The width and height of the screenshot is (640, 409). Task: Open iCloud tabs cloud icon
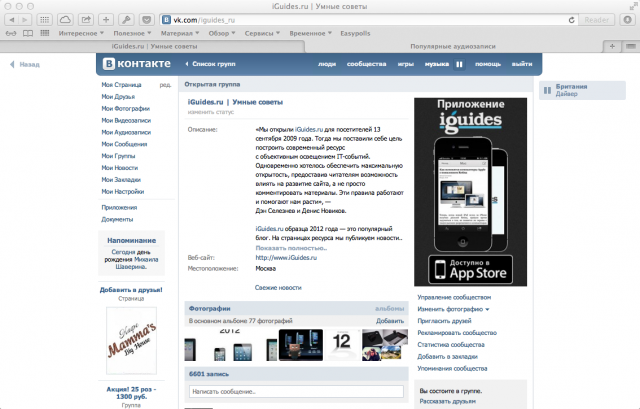(x=65, y=20)
